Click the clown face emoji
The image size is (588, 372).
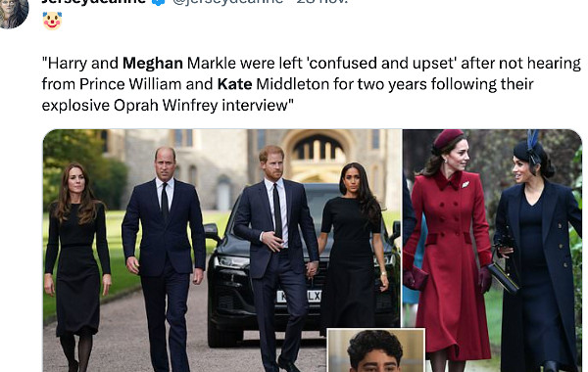click(52, 21)
